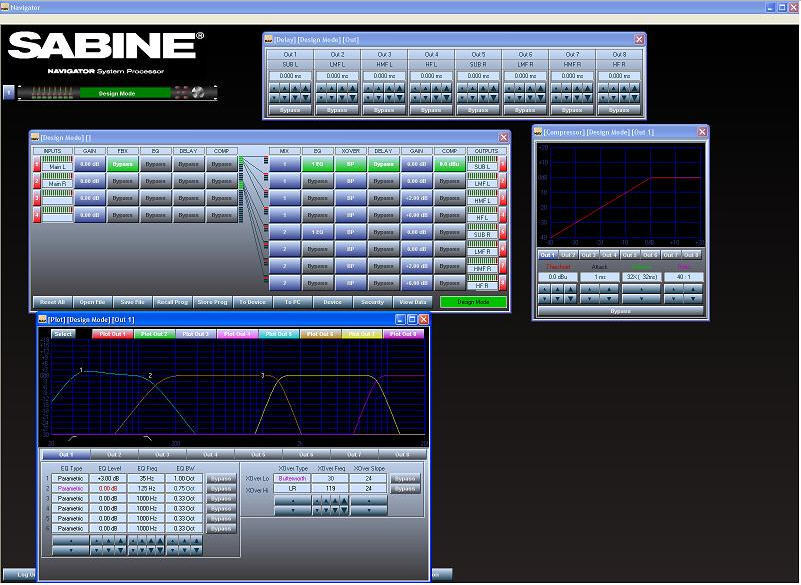
Task: Open XOver Hi type field showing LR
Action: point(292,488)
